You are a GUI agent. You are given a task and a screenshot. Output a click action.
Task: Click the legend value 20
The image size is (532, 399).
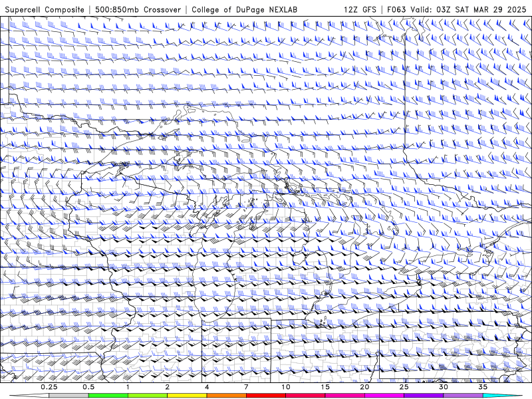tap(364, 387)
